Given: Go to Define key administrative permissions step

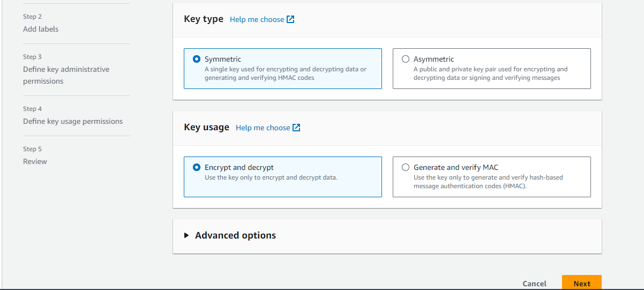Looking at the screenshot, I should coord(66,75).
